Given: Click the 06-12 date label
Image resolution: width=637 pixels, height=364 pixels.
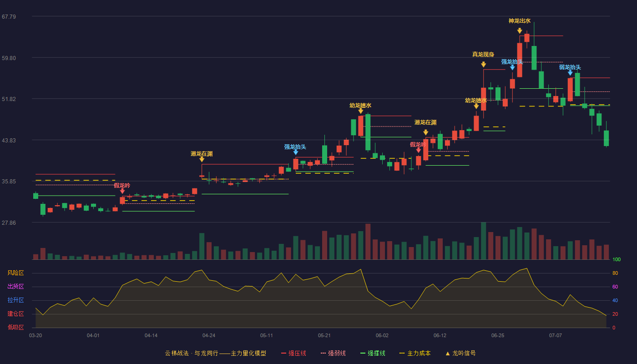Looking at the screenshot, I should point(440,335).
